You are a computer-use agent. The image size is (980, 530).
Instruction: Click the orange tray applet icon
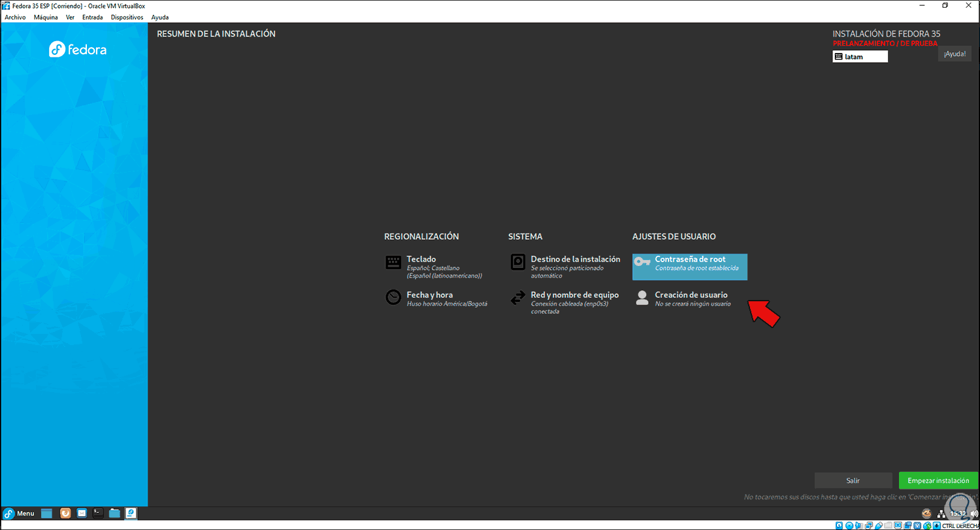point(926,514)
